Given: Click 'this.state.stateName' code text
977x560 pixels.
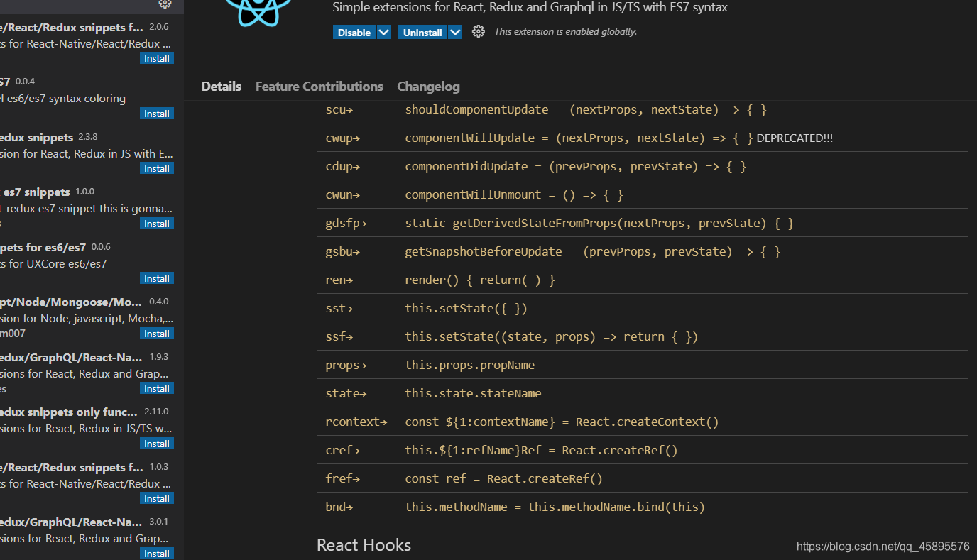Looking at the screenshot, I should (474, 394).
